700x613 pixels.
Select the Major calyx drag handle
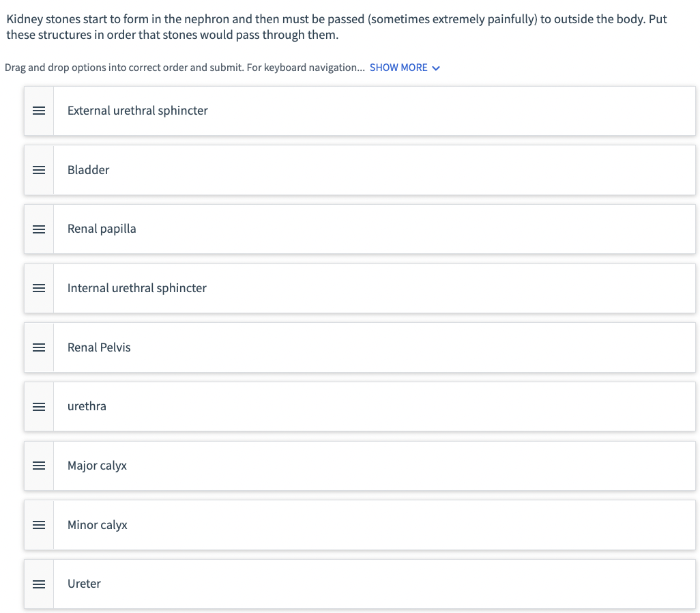pos(39,466)
